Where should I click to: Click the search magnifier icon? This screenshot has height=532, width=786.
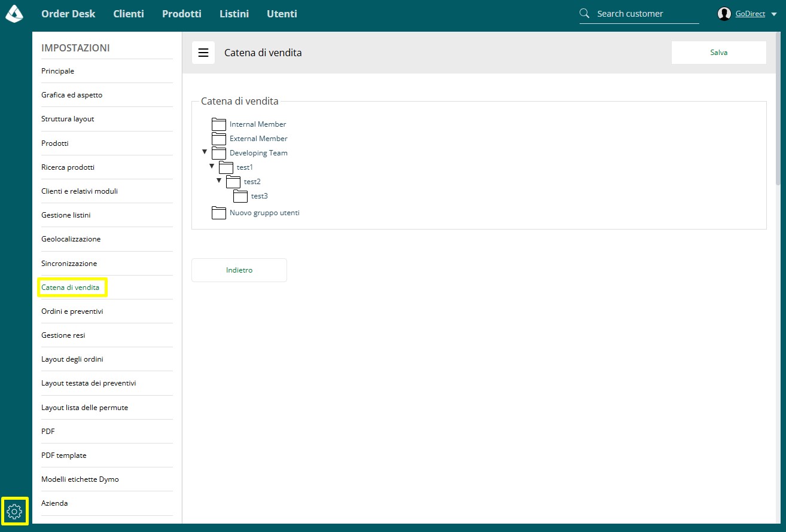[584, 13]
